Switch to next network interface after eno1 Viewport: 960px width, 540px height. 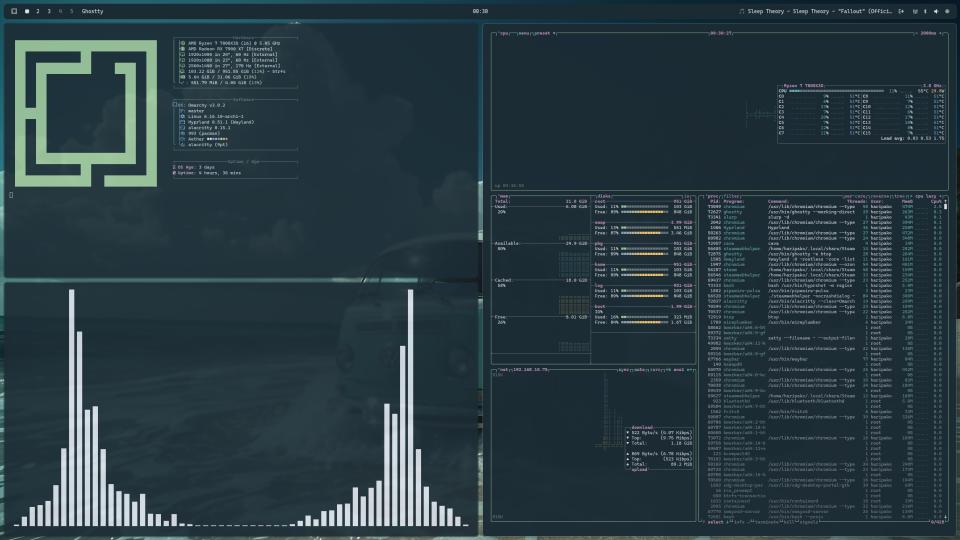(x=690, y=369)
